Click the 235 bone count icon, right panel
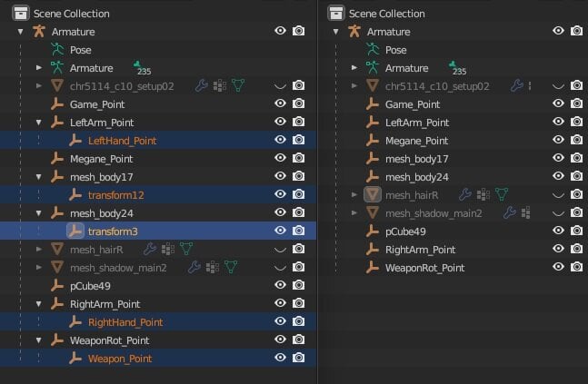 [x=457, y=69]
